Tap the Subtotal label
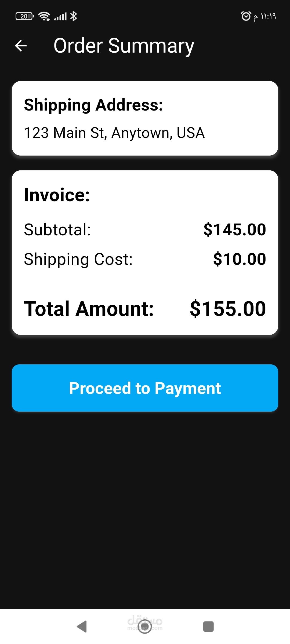This screenshot has height=644, width=290. point(57,230)
